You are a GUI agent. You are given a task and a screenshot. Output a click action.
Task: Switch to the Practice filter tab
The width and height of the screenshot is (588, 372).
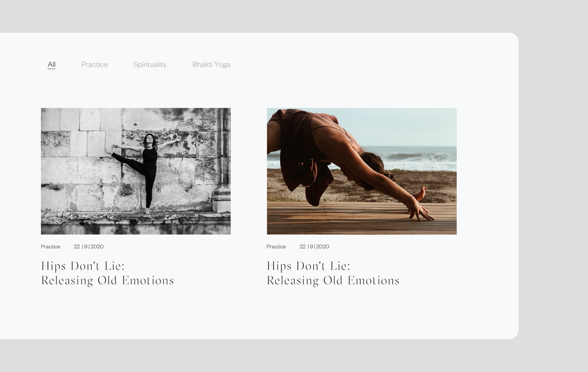pyautogui.click(x=95, y=64)
